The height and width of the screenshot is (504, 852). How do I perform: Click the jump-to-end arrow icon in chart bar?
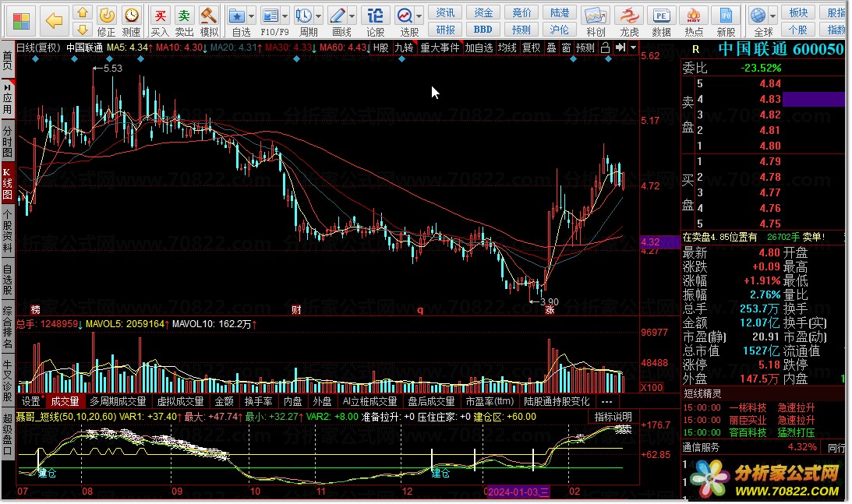(620, 48)
